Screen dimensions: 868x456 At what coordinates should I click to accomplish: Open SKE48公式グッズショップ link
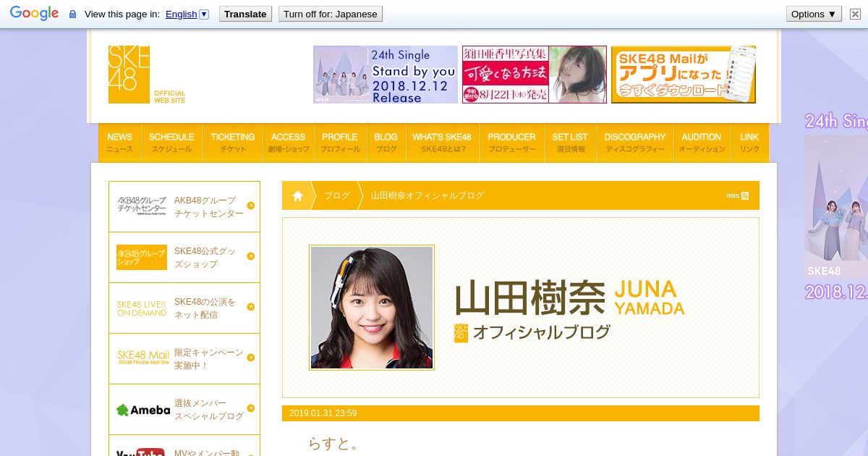pos(205,258)
